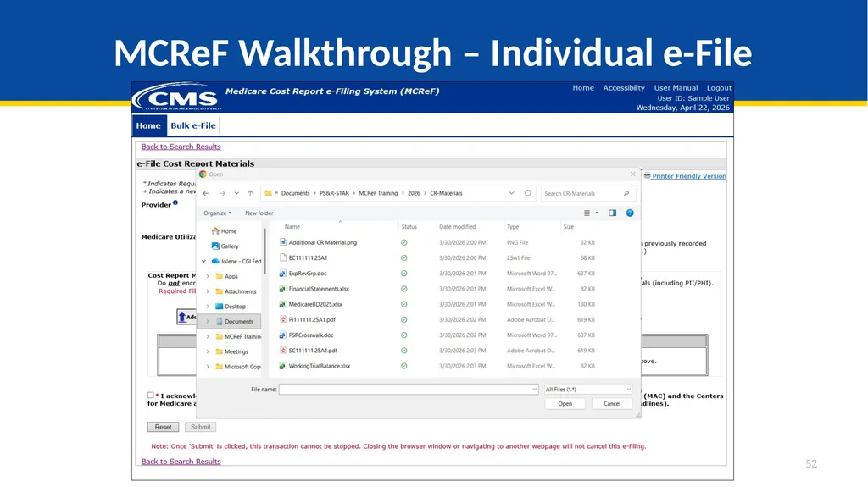Click the Open button
Image resolution: width=868 pixels, height=487 pixels.
pyautogui.click(x=565, y=404)
